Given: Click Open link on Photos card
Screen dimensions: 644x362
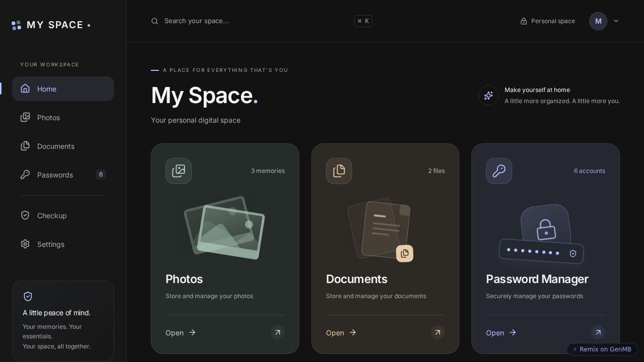Looking at the screenshot, I should click(181, 333).
